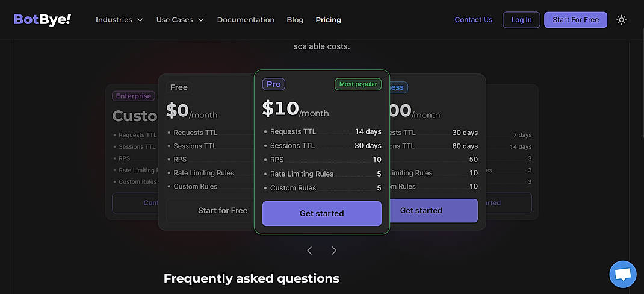Open the chat support bubble

[623, 274]
